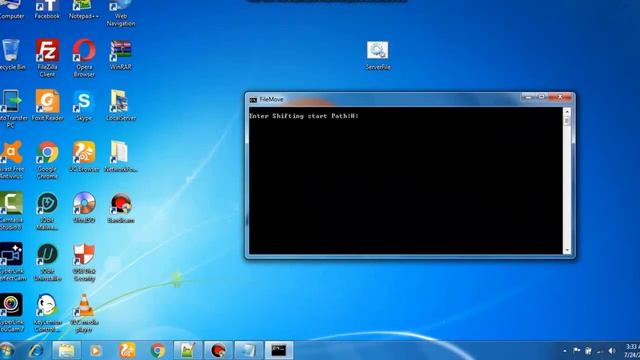This screenshot has height=360, width=640.
Task: Open the Recycle Bin icon
Action: (11, 54)
